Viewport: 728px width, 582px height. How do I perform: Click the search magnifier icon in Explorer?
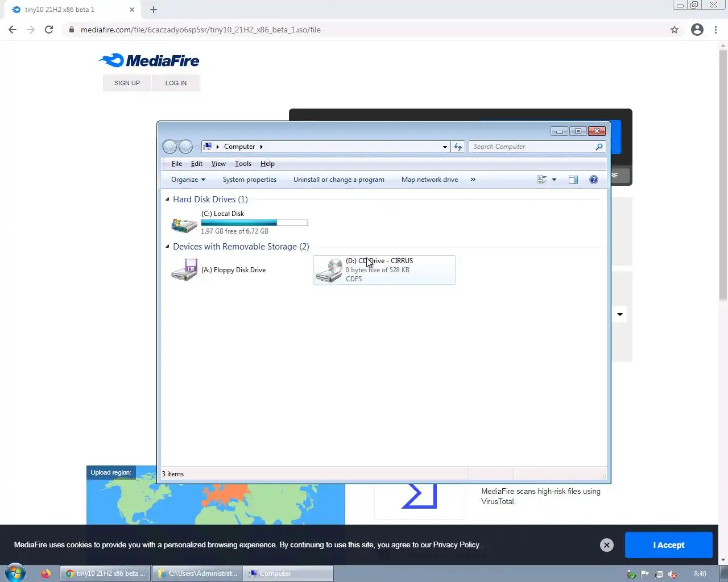pos(599,147)
